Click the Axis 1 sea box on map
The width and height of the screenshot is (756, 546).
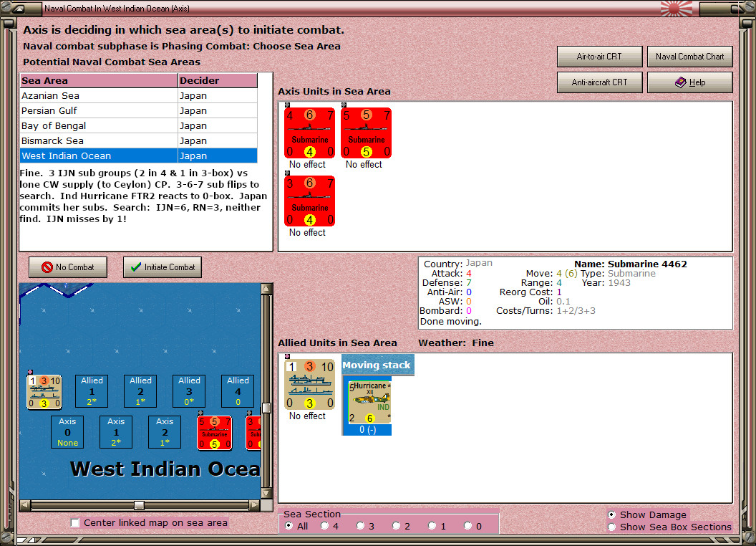pyautogui.click(x=116, y=432)
